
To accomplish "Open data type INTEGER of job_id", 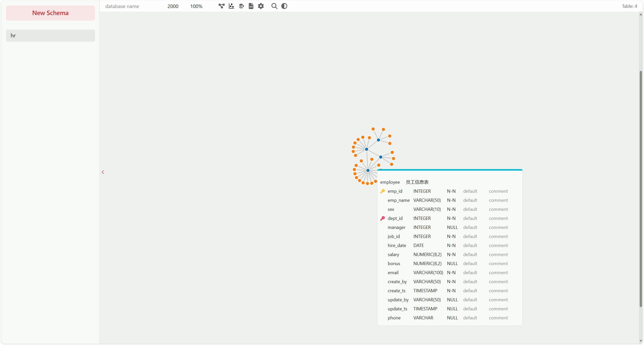I will [422, 236].
